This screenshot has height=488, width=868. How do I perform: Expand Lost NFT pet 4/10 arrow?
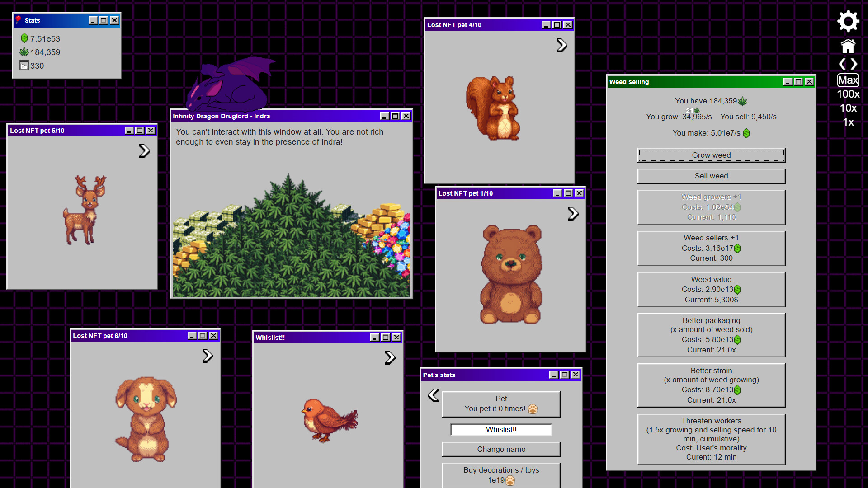[561, 45]
